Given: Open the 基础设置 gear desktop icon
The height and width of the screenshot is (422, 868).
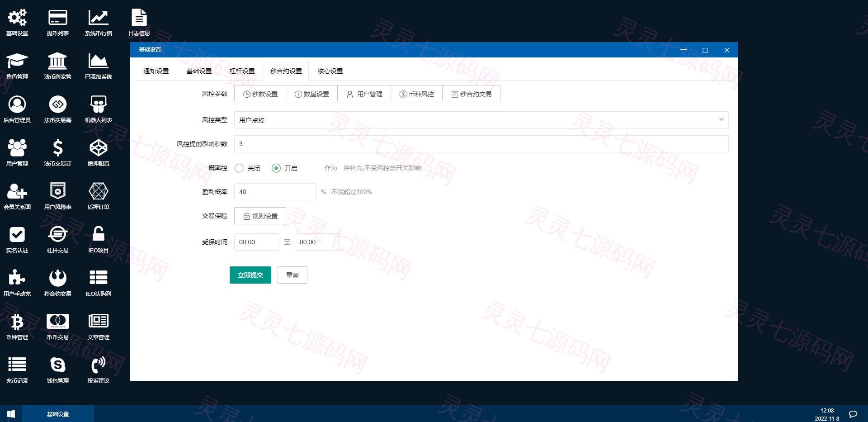Looking at the screenshot, I should tap(17, 18).
